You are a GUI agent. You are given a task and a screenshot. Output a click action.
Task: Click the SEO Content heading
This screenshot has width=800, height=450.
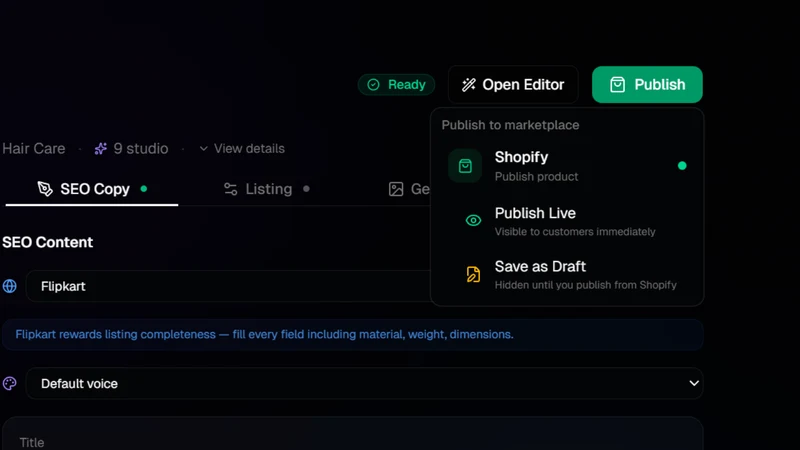pyautogui.click(x=47, y=242)
